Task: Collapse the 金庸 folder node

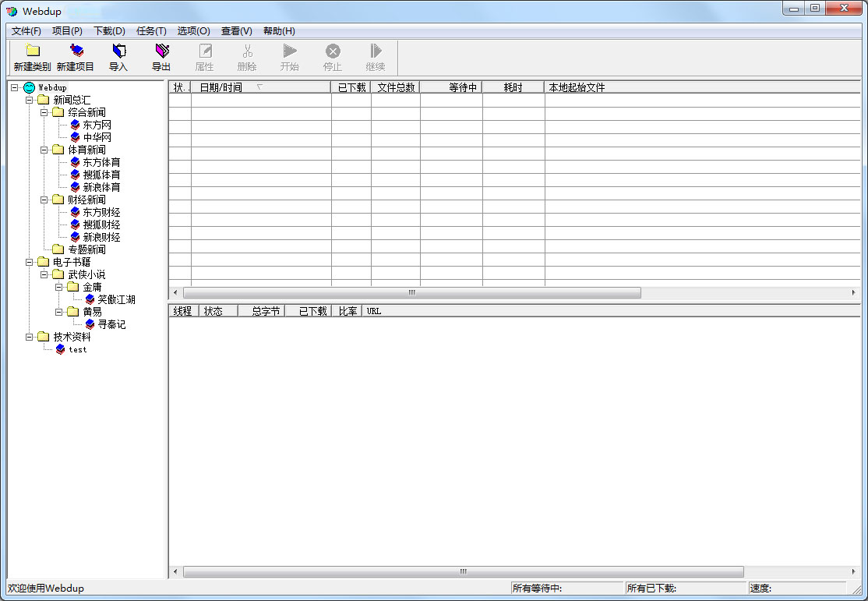Action: click(x=59, y=287)
